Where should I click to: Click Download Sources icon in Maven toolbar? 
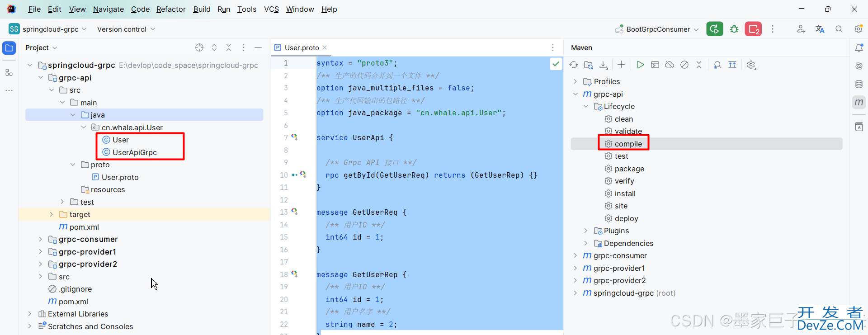tap(604, 65)
